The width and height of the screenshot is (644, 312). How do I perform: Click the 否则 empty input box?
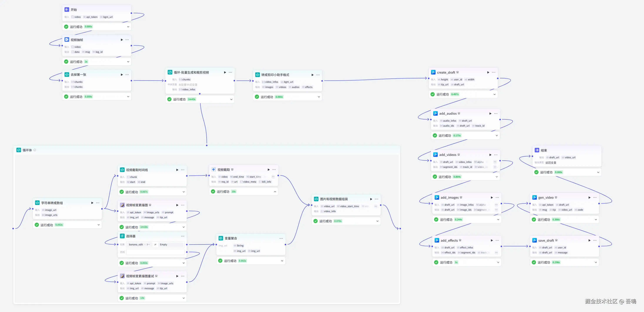155,252
